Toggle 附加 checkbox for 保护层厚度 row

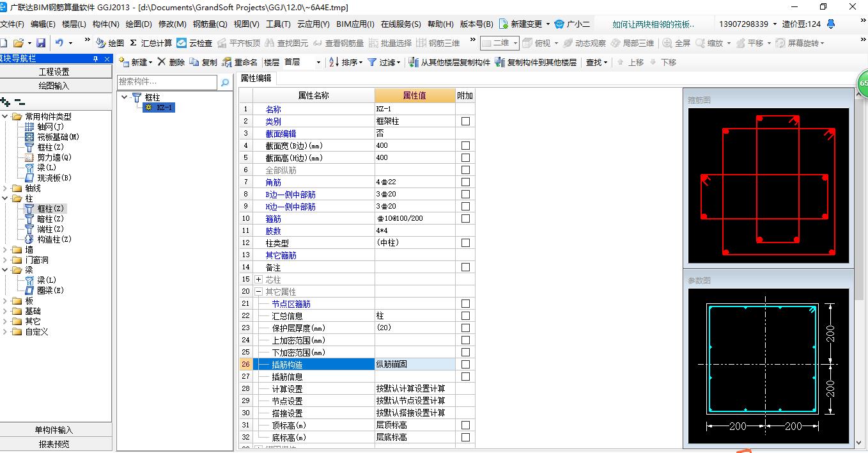click(x=465, y=328)
